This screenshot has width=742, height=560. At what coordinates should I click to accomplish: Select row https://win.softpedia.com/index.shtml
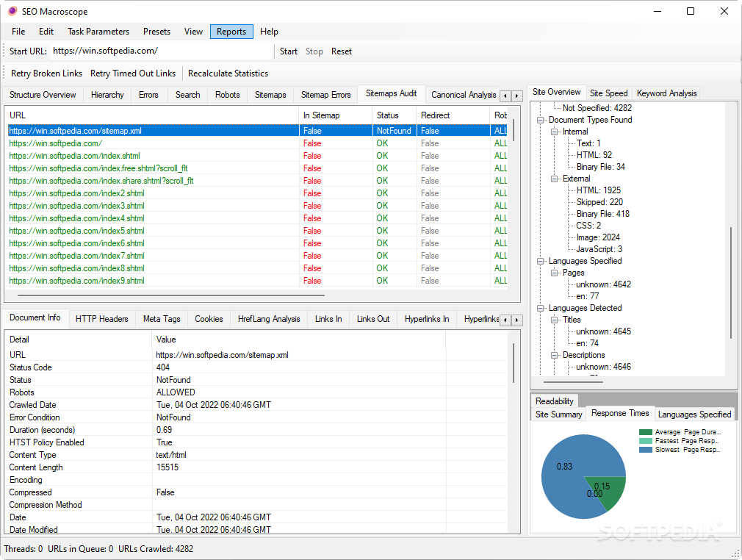[258, 156]
